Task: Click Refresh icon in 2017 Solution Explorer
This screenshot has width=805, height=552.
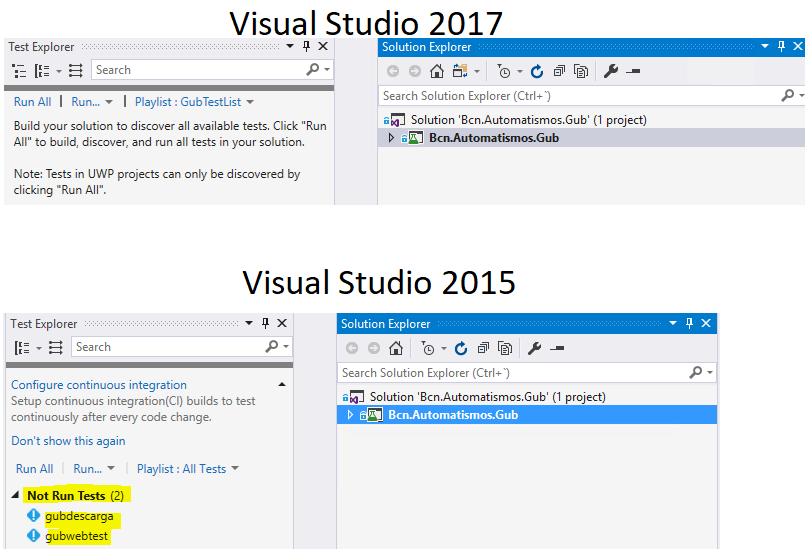Action: [537, 71]
